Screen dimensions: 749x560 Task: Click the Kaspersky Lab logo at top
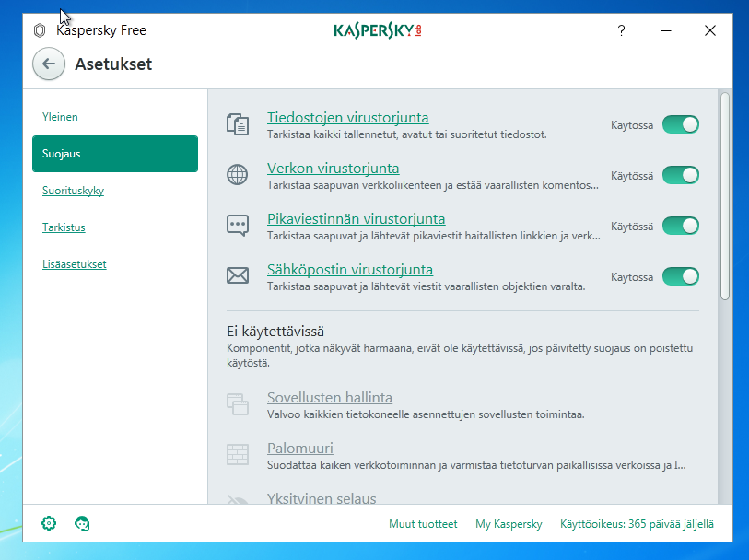coord(378,30)
